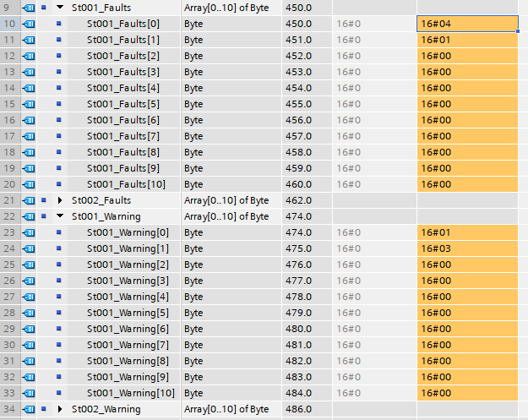Select the Byte data type of St001_Faults[4]
This screenshot has height=420, width=528.
231,88
